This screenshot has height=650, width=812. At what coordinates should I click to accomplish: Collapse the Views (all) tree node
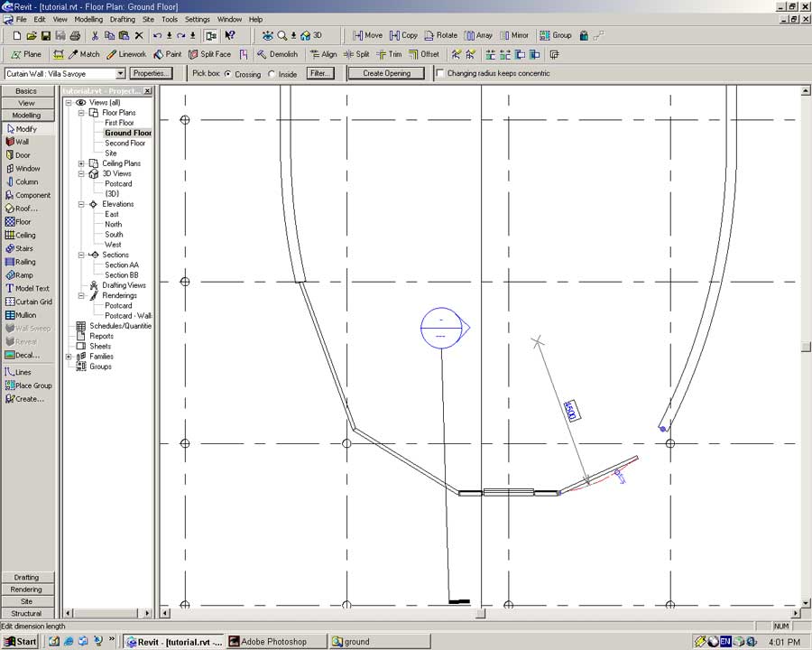(x=69, y=103)
